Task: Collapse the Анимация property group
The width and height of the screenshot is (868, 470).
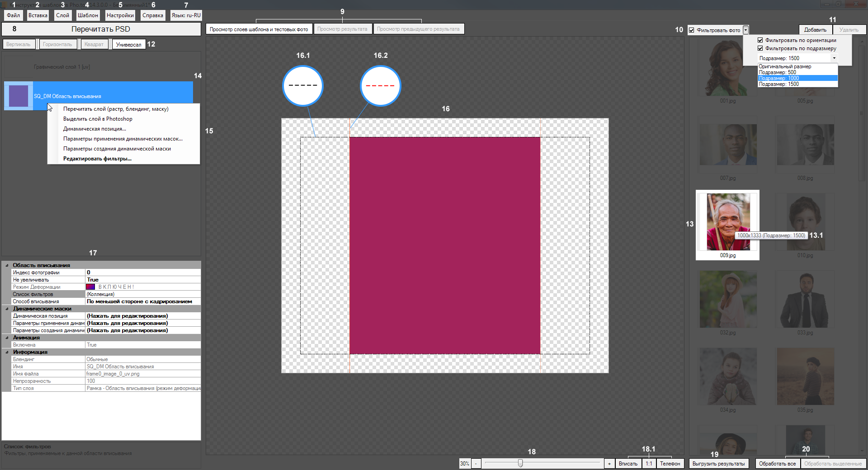Action: pyautogui.click(x=7, y=338)
